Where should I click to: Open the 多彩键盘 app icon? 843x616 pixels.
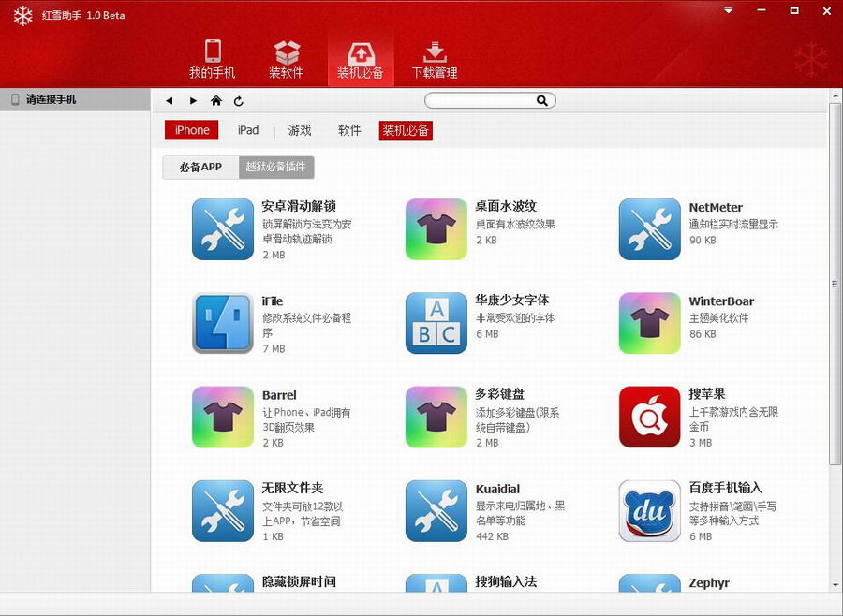coord(436,418)
